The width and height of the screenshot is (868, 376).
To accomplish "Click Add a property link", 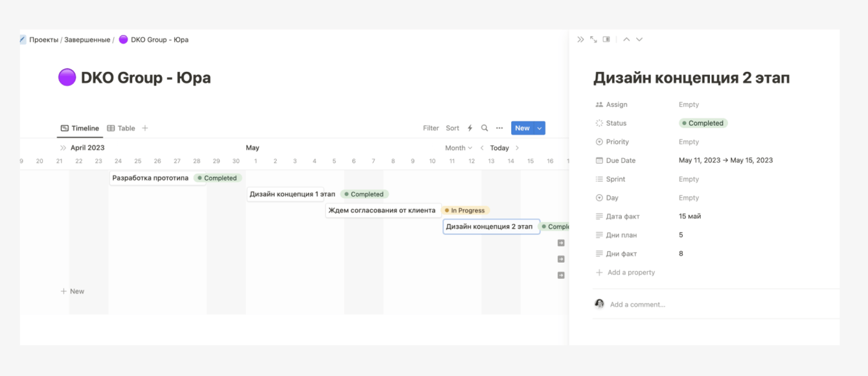I will (x=630, y=272).
